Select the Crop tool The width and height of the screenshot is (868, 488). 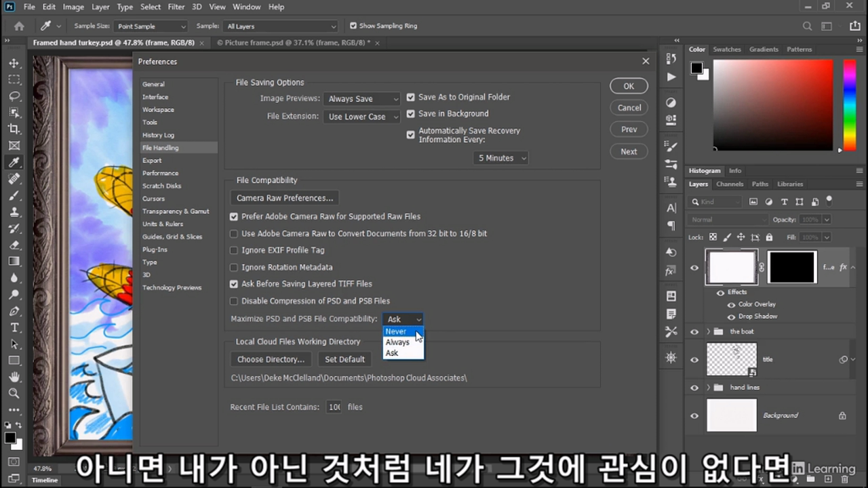coord(14,129)
